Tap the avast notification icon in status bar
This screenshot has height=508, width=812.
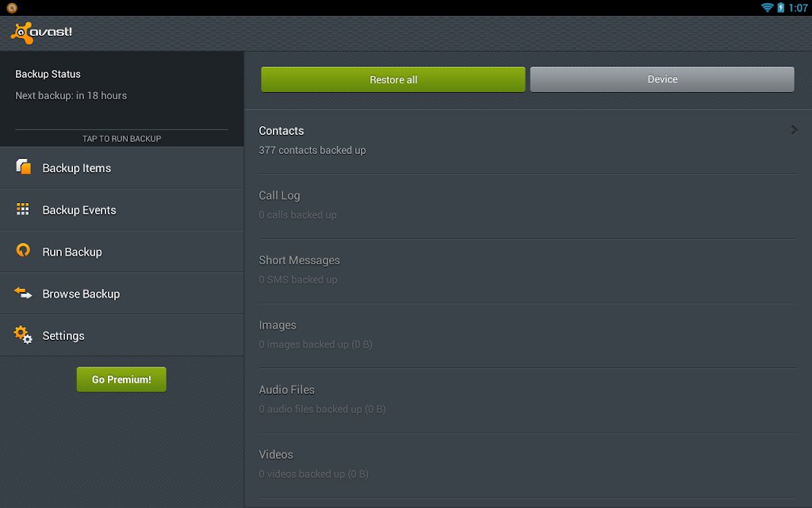12,8
